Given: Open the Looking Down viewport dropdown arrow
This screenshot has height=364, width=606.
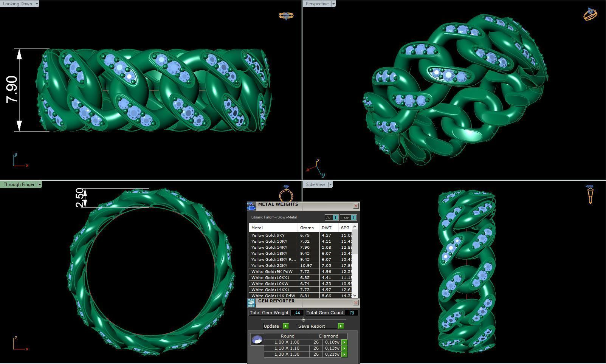Looking at the screenshot, I should coord(37,4).
